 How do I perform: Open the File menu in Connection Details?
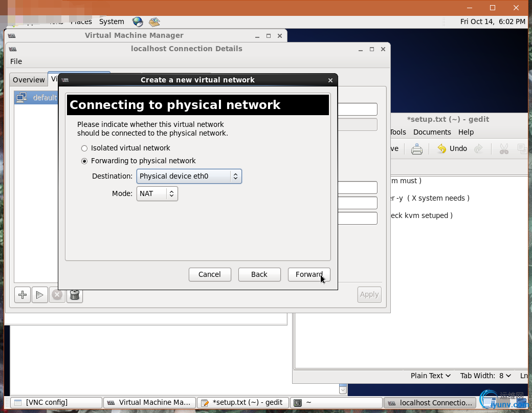point(16,61)
